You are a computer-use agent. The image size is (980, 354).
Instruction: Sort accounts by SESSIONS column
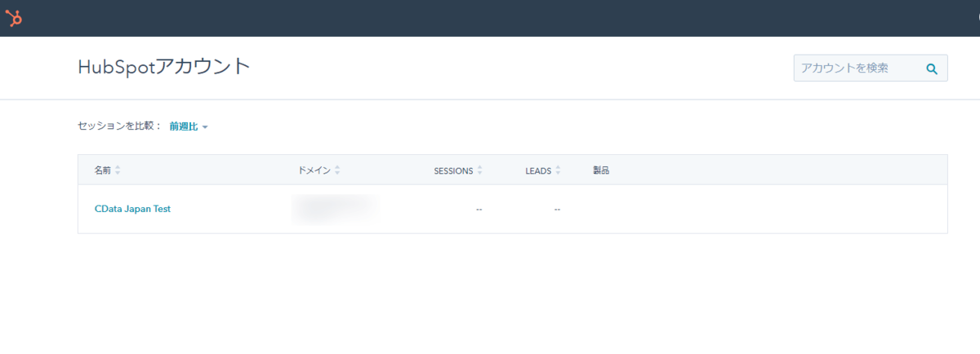[458, 170]
